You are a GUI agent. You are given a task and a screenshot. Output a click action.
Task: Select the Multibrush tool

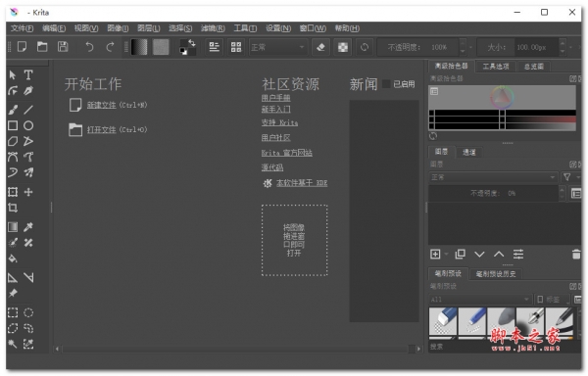28,172
